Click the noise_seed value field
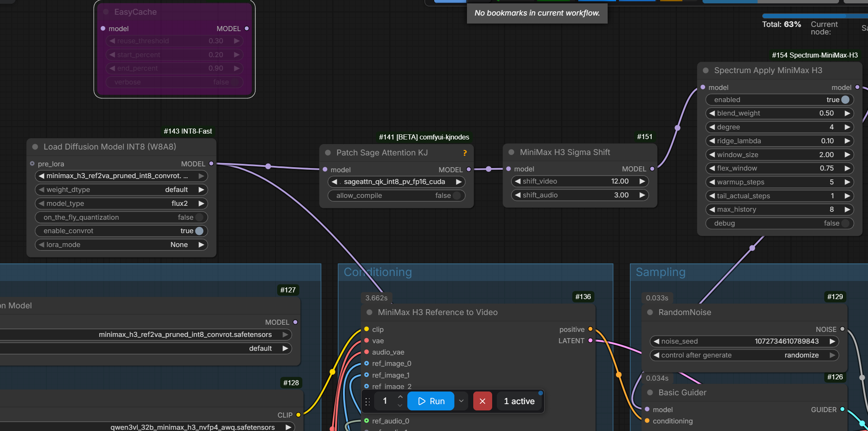The width and height of the screenshot is (868, 431). coord(744,341)
